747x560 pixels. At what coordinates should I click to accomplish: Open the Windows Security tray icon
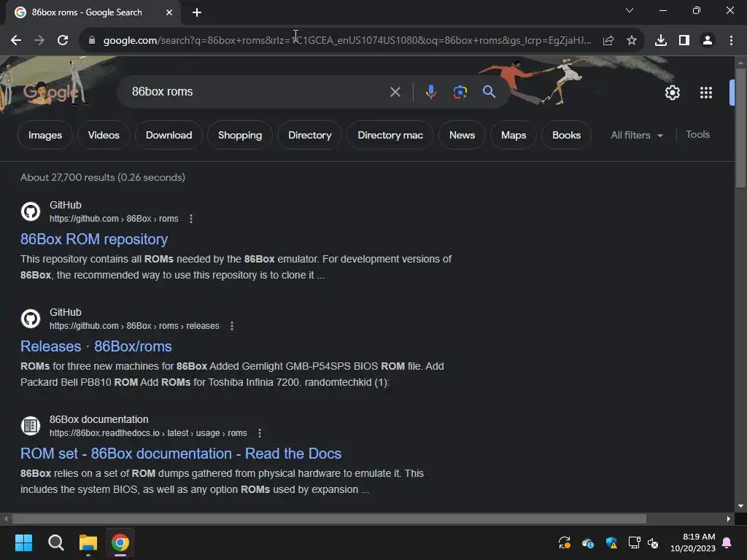pyautogui.click(x=611, y=542)
